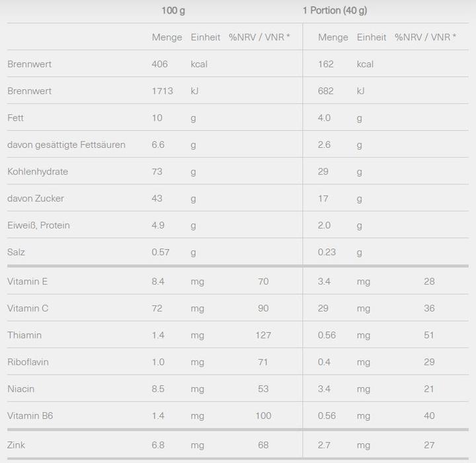Click the Vitamin B6 row label

coord(30,415)
